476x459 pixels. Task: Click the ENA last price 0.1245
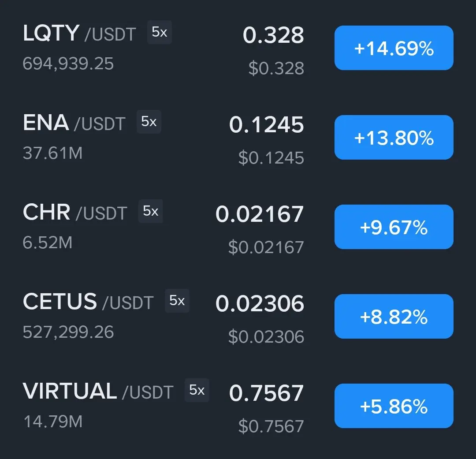[267, 125]
